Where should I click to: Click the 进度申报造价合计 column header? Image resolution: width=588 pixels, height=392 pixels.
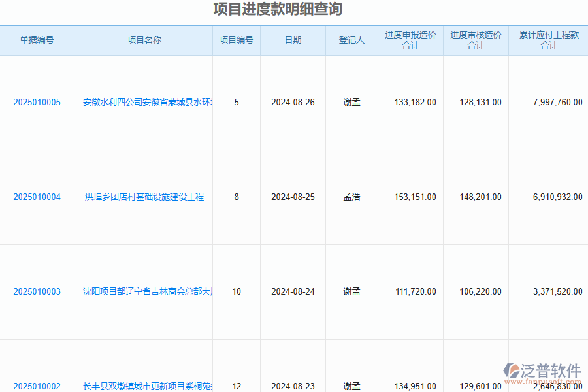410,40
